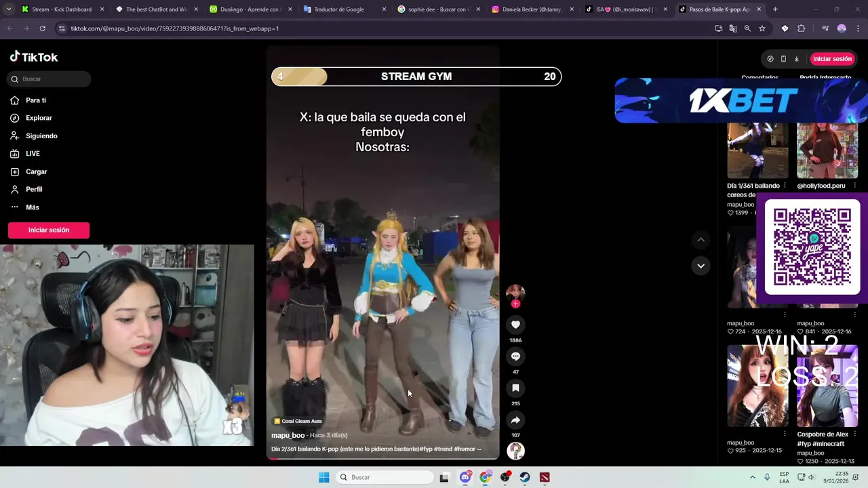This screenshot has height=488, width=868.
Task: Open Extensions puzzle icon
Action: [x=802, y=28]
